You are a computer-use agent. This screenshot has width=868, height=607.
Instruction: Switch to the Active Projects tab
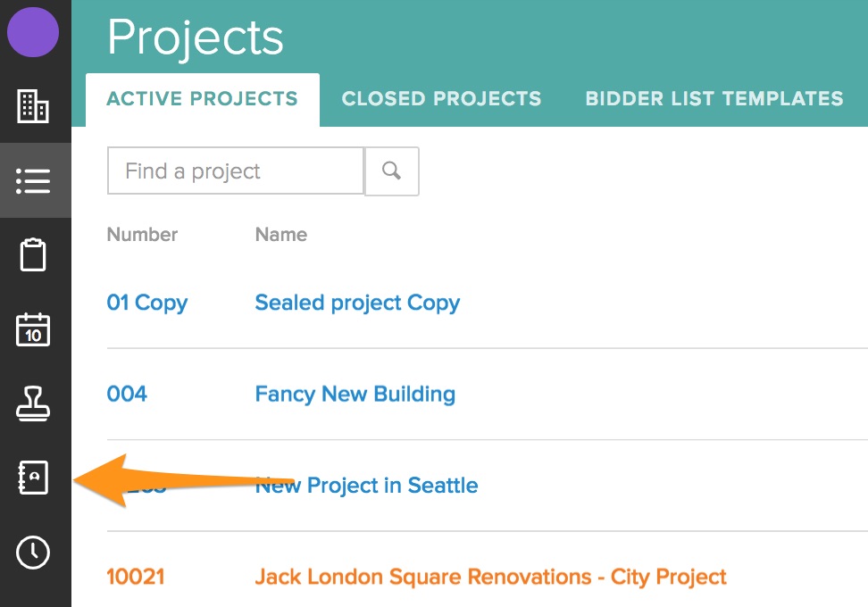[x=202, y=99]
